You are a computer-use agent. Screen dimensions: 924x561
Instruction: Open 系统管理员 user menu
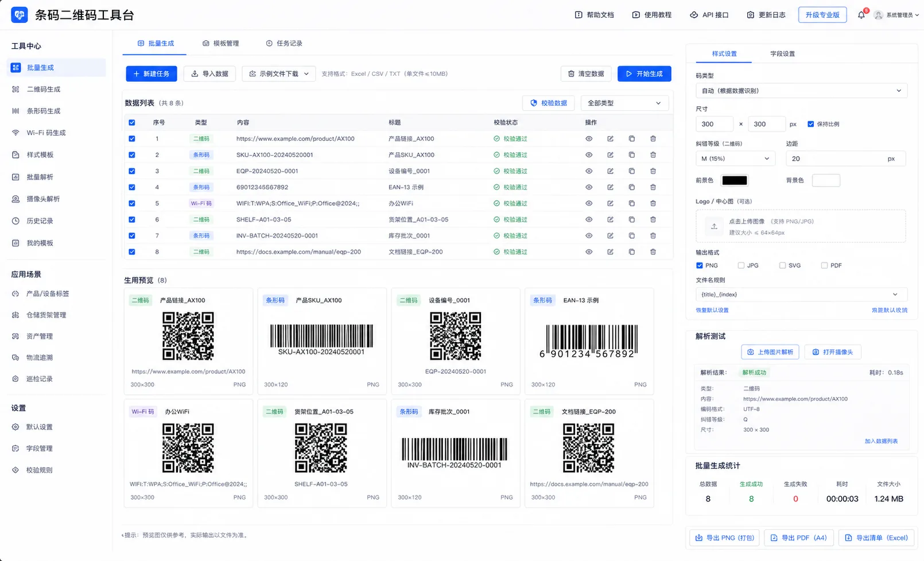pos(896,15)
